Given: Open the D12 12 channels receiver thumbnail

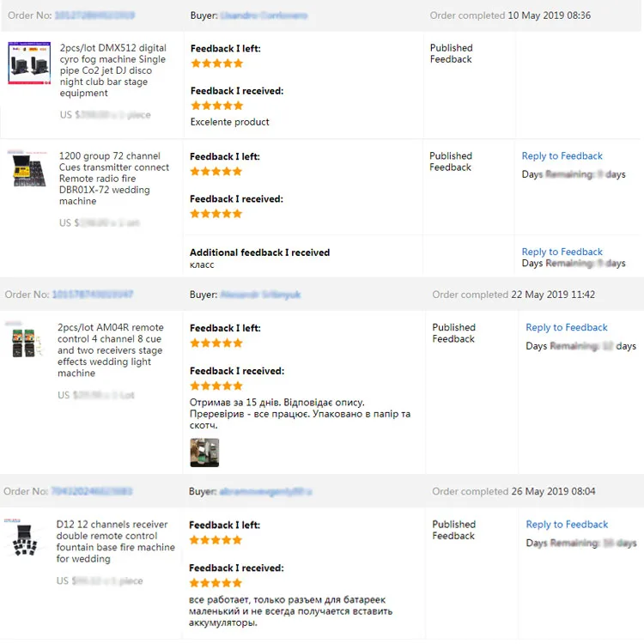Looking at the screenshot, I should point(24,538).
